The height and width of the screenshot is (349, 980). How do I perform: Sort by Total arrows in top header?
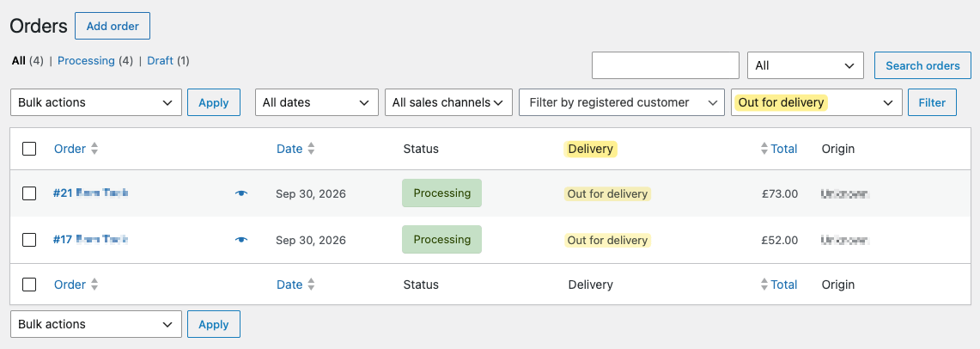coord(764,149)
